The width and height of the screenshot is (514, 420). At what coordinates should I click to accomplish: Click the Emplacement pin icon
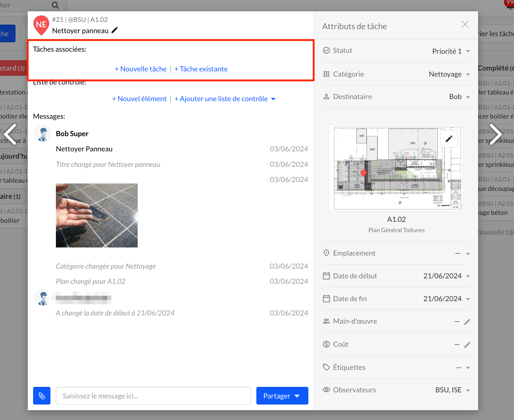(326, 253)
